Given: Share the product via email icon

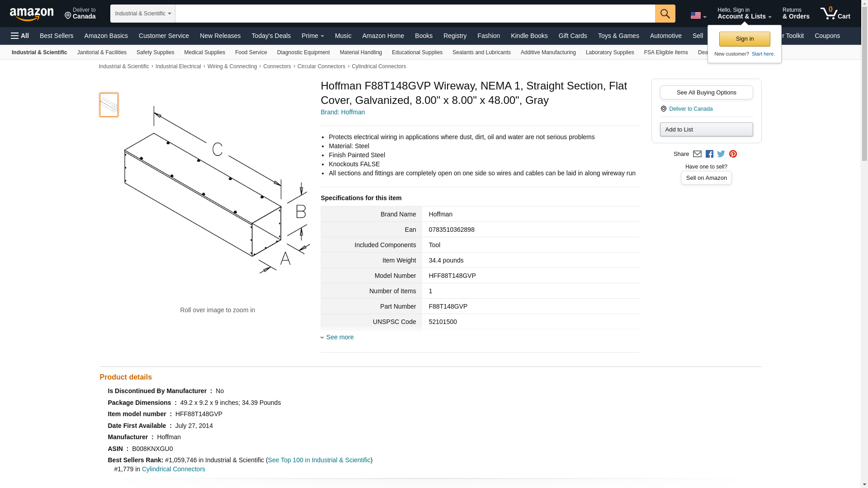Looking at the screenshot, I should pos(697,154).
